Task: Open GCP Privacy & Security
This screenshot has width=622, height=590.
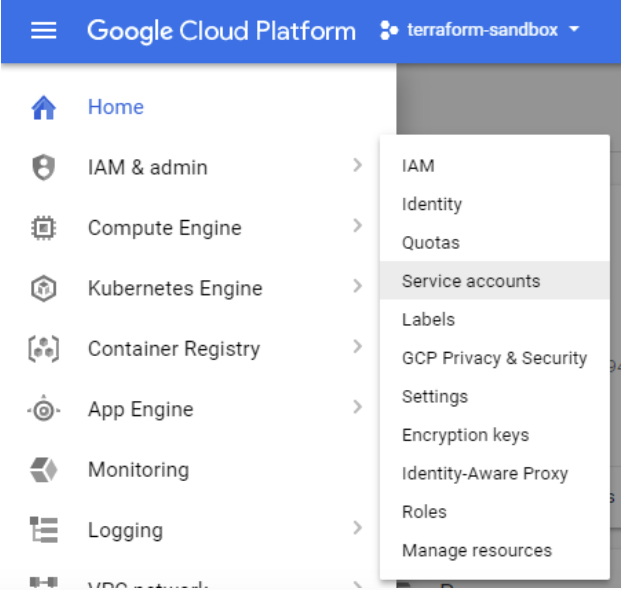Action: click(x=495, y=358)
